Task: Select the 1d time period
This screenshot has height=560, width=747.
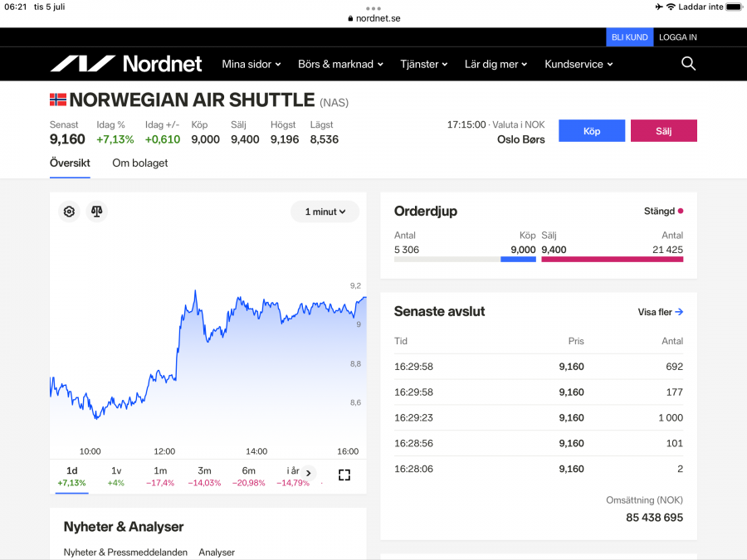Action: coord(71,476)
